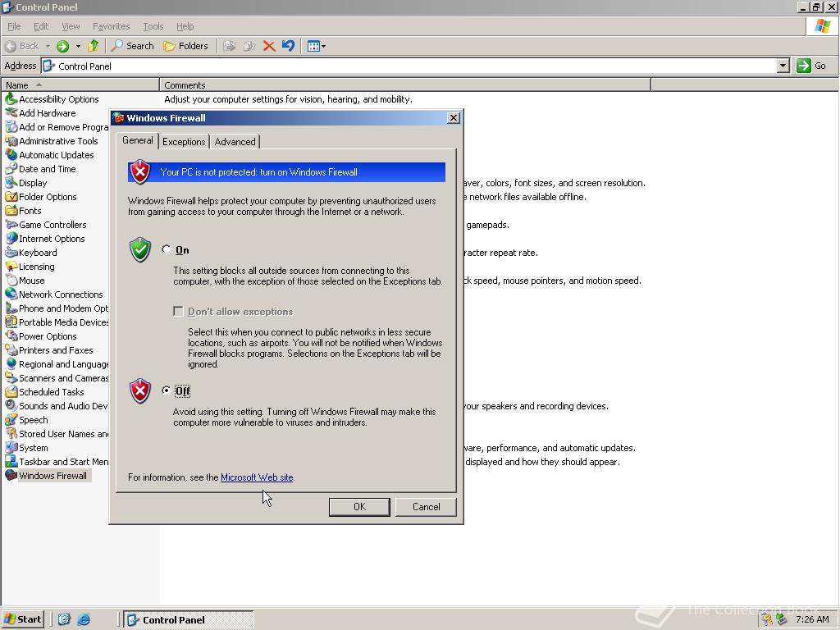Open Printers and Faxes icon
Screen dimensions: 840x630
pyautogui.click(x=11, y=349)
